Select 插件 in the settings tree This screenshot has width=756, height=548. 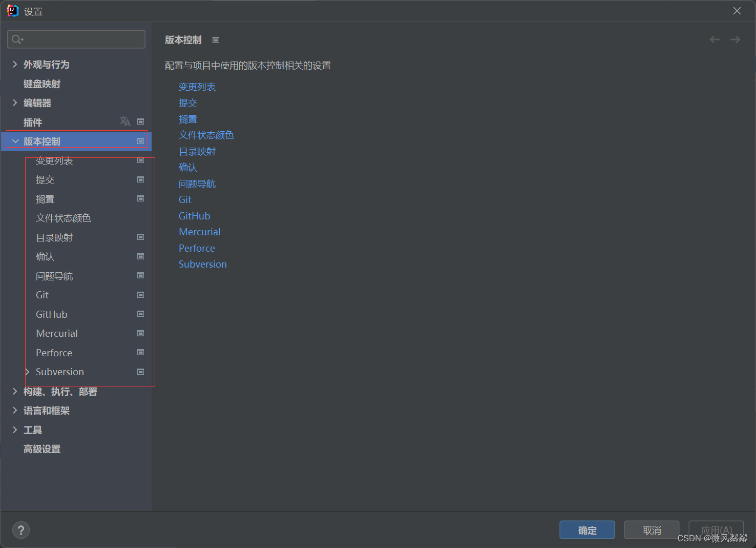point(33,122)
